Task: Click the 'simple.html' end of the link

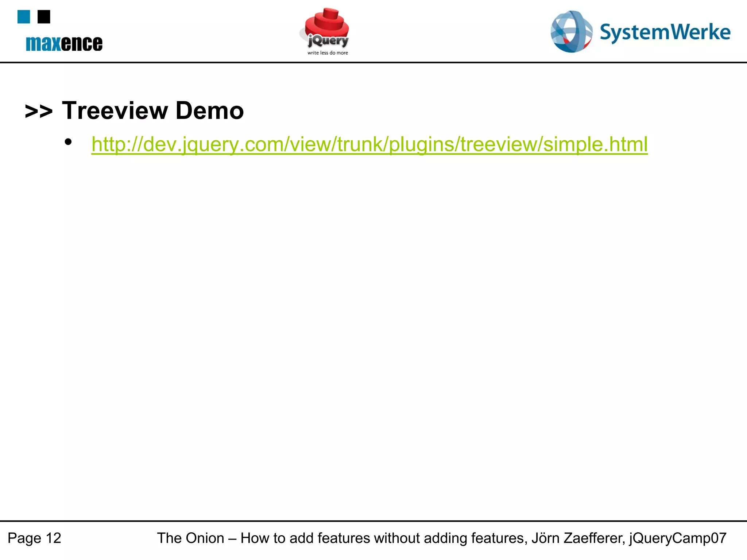Action: pos(595,144)
